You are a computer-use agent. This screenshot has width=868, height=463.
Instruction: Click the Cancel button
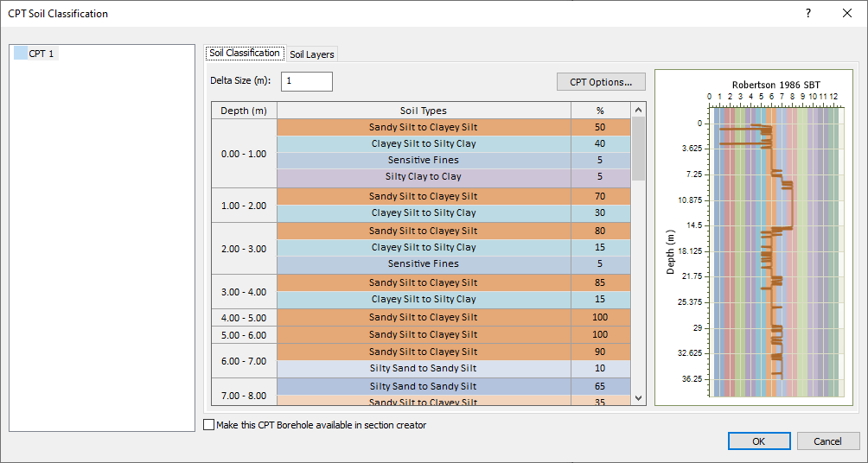(x=828, y=441)
